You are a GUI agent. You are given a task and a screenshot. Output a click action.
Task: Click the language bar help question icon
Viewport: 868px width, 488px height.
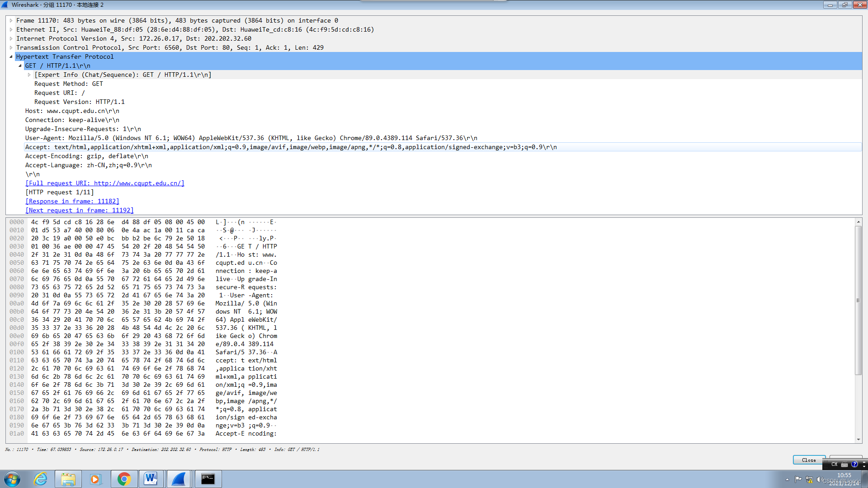[x=854, y=464]
